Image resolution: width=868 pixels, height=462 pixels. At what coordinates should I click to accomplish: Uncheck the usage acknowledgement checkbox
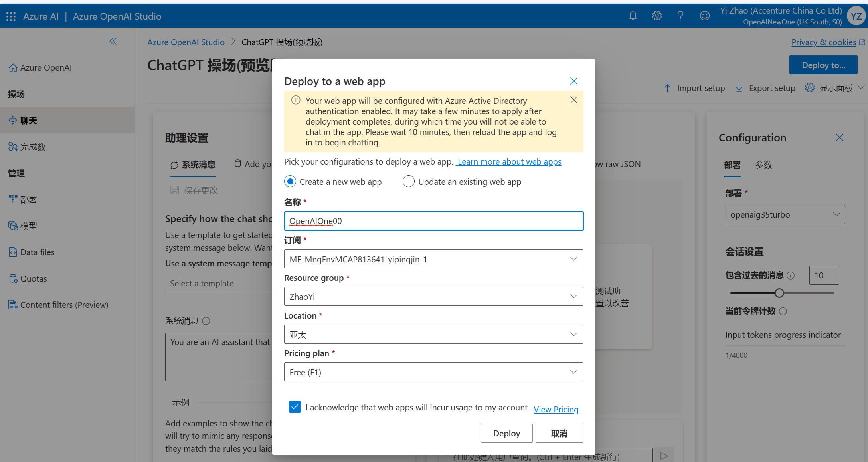pos(295,407)
